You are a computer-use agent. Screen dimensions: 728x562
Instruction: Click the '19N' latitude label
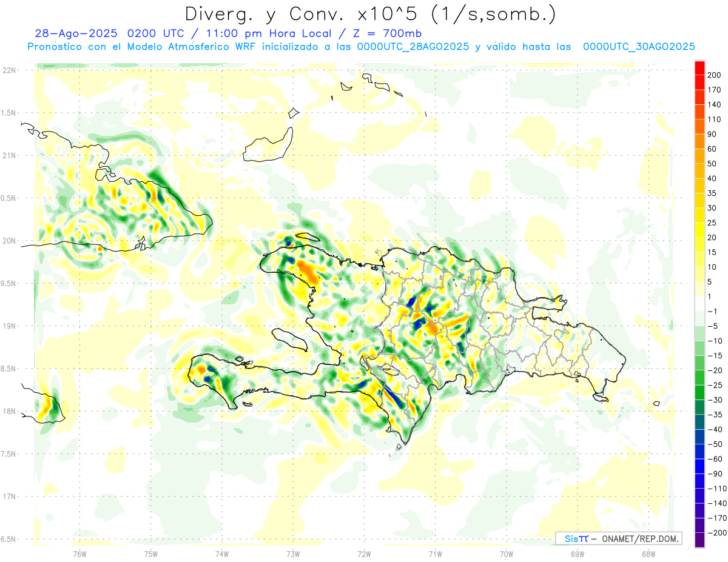tap(10, 326)
